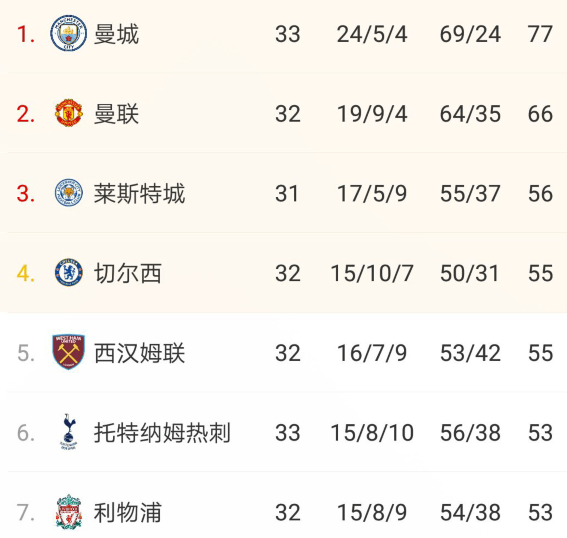Click the Manchester City club crest
This screenshot has width=567, height=538.
pos(68,33)
